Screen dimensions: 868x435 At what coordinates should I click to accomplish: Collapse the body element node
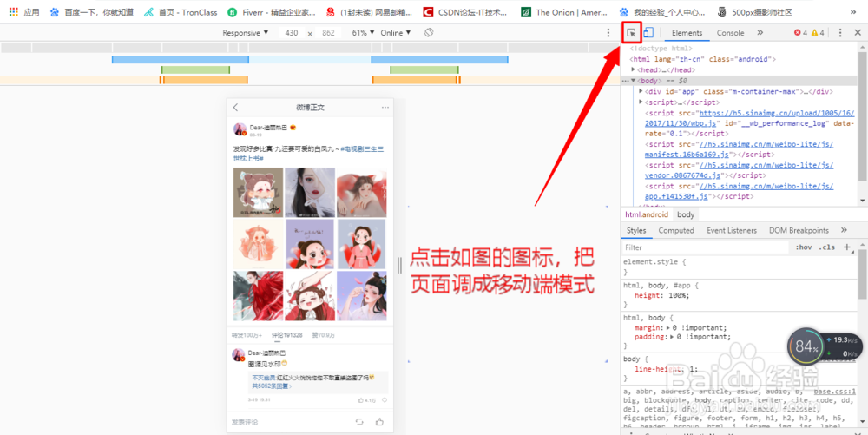click(x=634, y=81)
